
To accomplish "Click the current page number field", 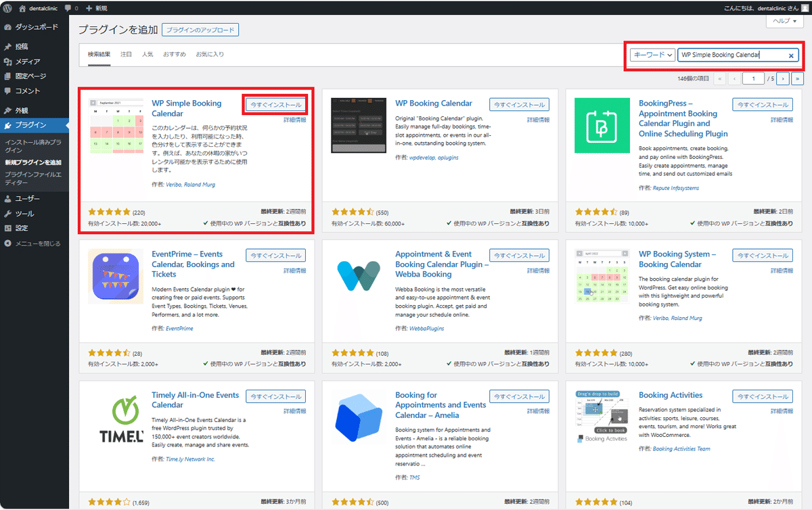I will coord(752,78).
